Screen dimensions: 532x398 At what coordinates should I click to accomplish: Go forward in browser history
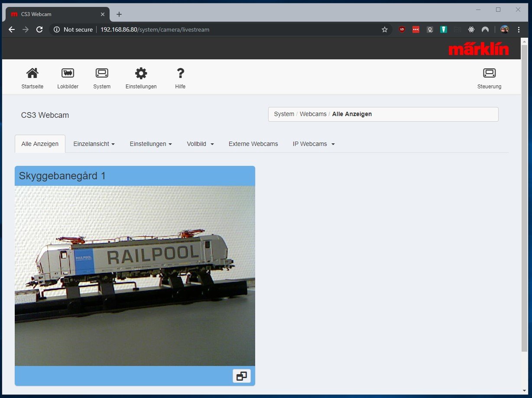(26, 29)
